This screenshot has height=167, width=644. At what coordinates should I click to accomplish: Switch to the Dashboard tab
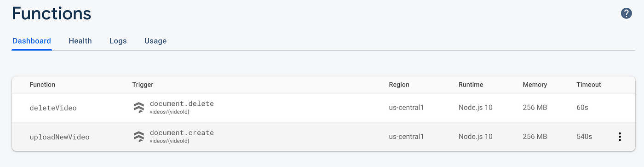32,41
